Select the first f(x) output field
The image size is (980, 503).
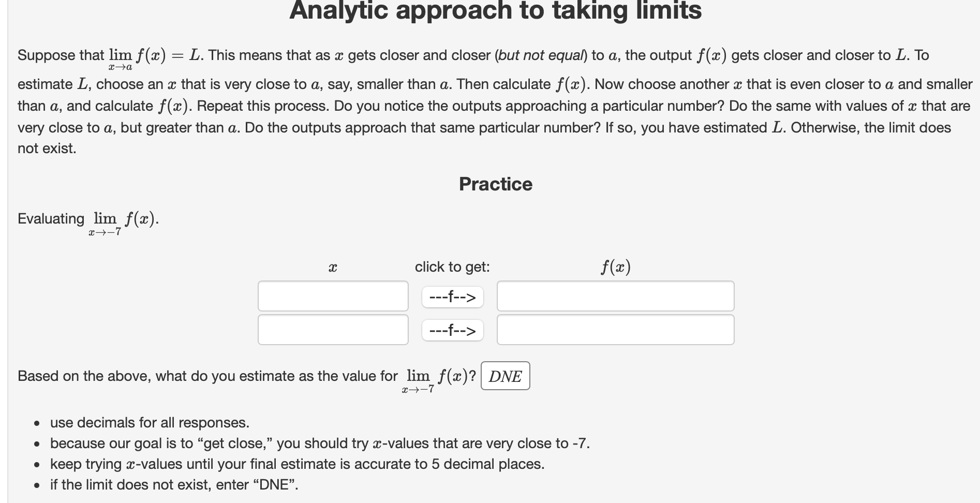click(x=615, y=297)
